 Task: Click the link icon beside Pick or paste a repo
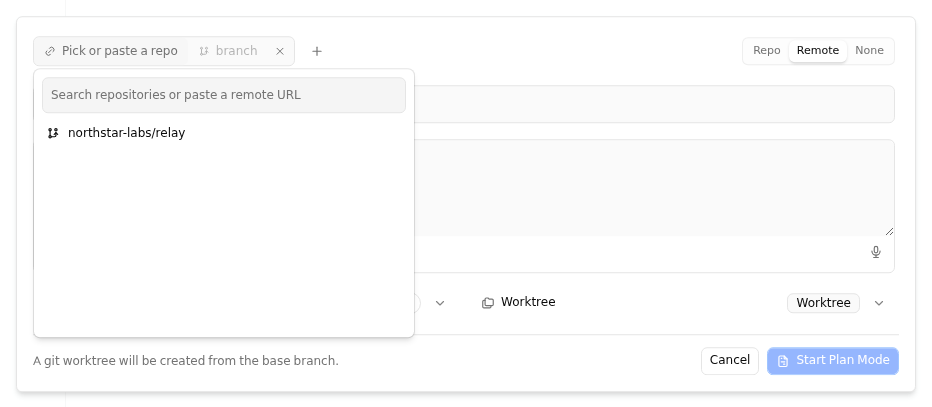50,51
